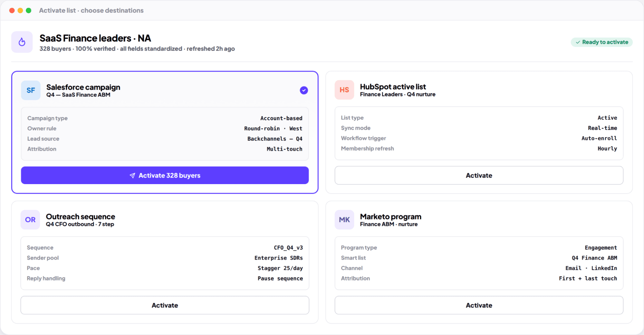The height and width of the screenshot is (335, 644).
Task: Click the green window zoom button
Action: click(x=28, y=10)
